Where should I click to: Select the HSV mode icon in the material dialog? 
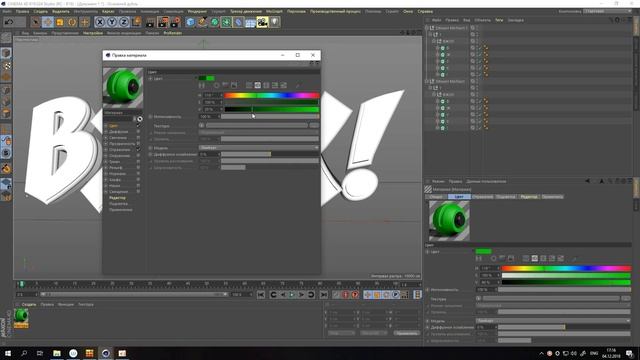point(258,85)
